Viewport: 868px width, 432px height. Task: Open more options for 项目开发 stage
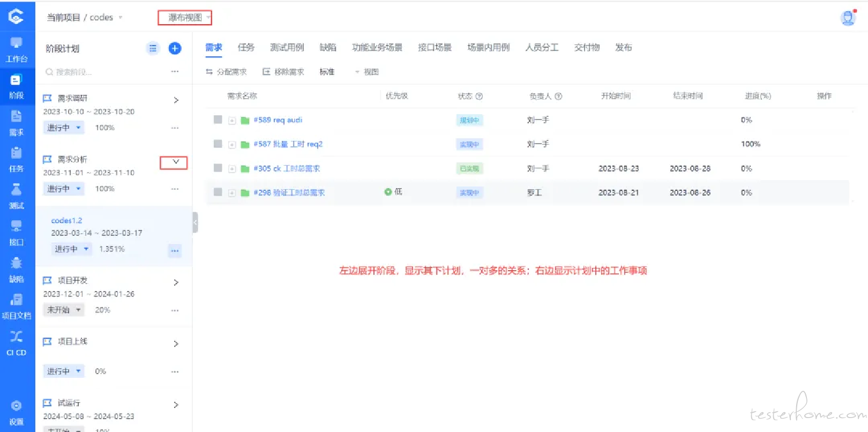pyautogui.click(x=175, y=310)
